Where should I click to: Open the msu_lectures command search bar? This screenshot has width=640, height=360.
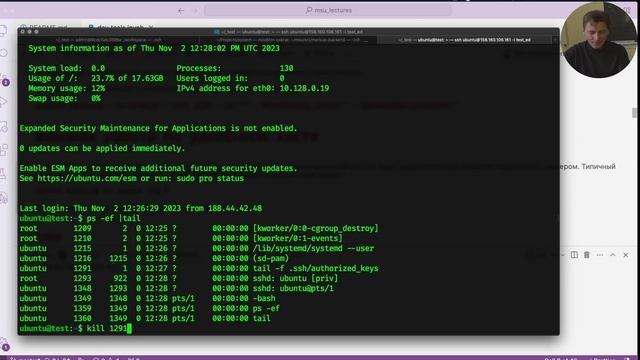328,10
